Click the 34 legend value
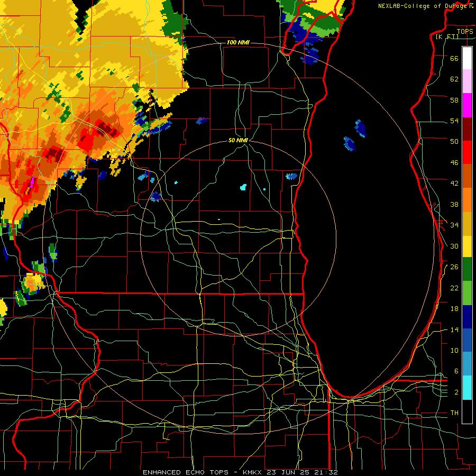 [454, 225]
